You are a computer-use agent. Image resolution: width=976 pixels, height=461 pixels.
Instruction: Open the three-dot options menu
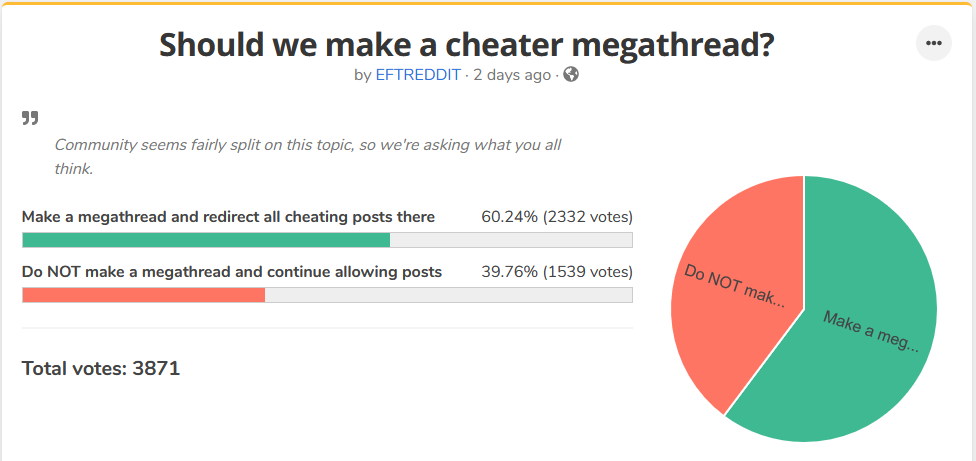point(934,43)
